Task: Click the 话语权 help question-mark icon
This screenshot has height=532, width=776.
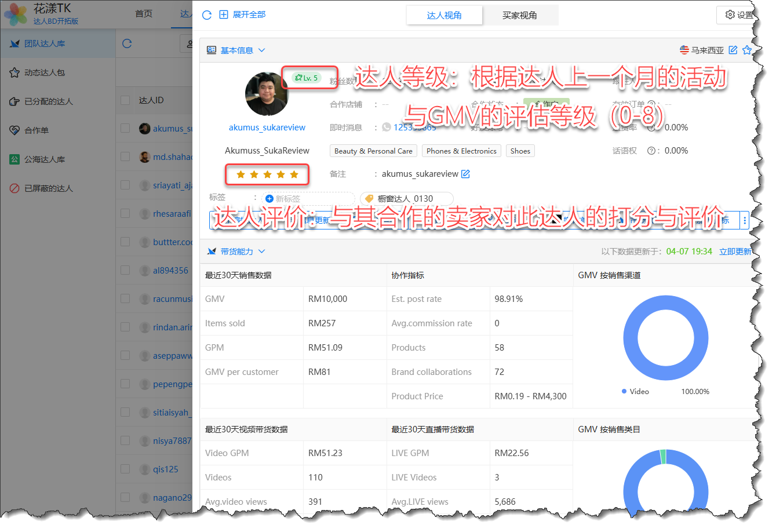Action: pos(651,151)
